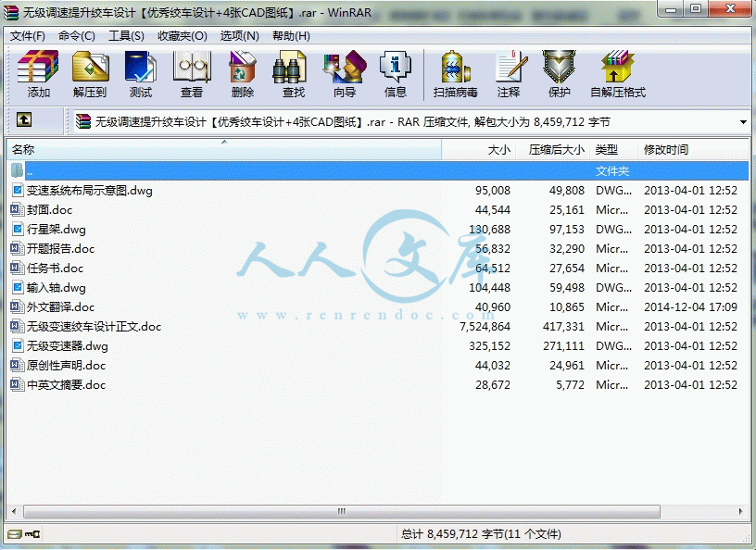
Task: Select file name 外文翻译.doc
Action: 61,307
